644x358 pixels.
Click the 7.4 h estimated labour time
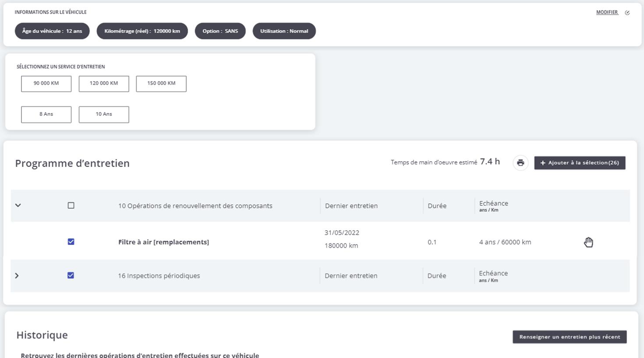[490, 162]
